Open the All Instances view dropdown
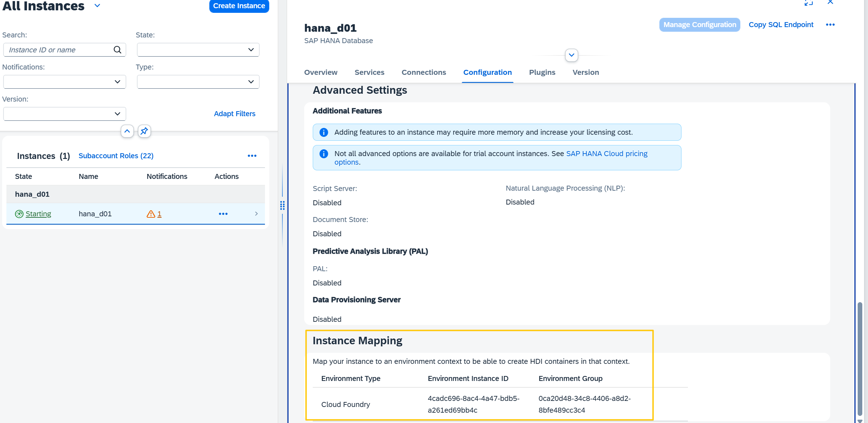The image size is (868, 423). (97, 6)
